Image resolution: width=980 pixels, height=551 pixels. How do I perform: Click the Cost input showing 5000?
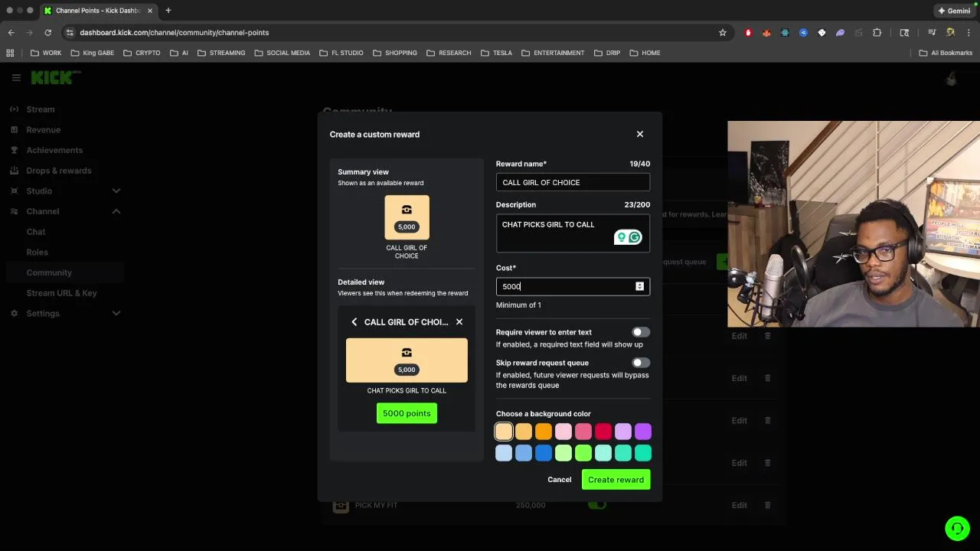[x=573, y=286]
